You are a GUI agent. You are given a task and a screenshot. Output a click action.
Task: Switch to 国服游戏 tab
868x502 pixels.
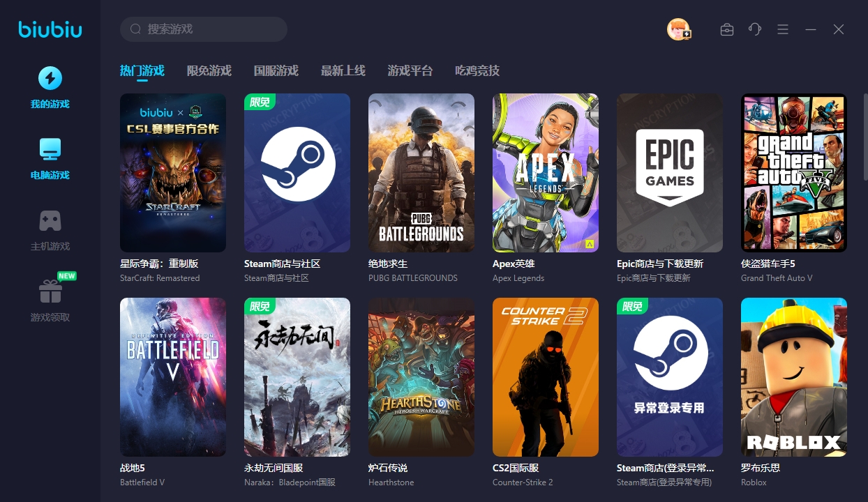tap(276, 70)
